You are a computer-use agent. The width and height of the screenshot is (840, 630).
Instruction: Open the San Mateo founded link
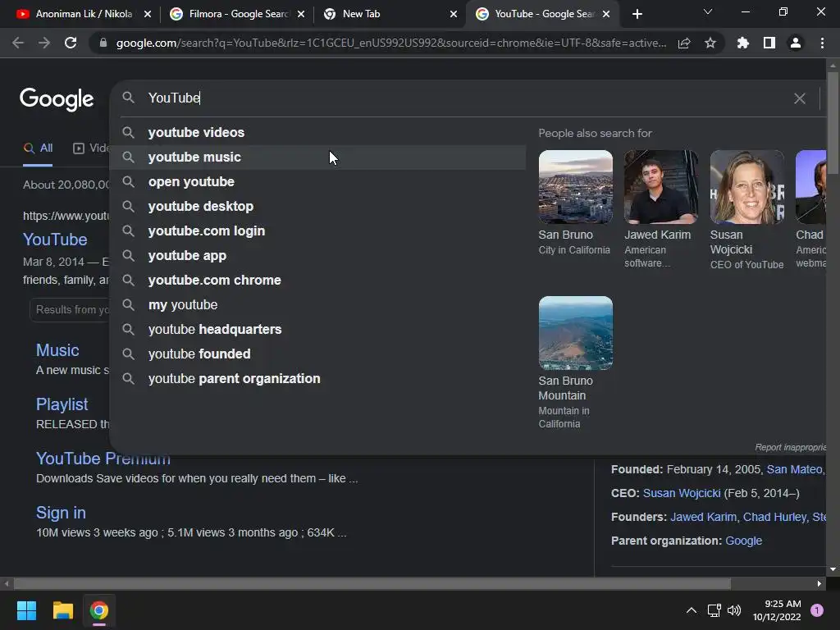click(x=794, y=470)
